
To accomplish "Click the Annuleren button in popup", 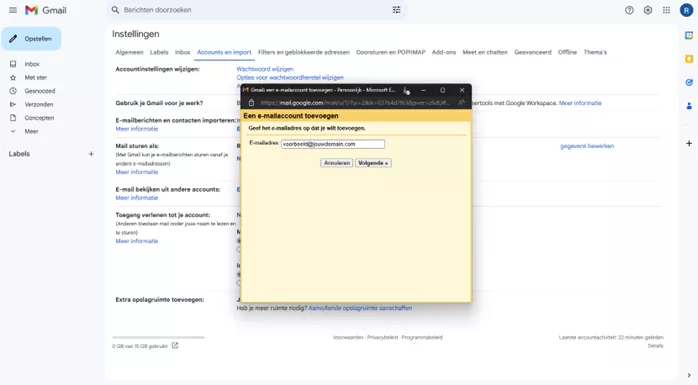I will [x=337, y=163].
